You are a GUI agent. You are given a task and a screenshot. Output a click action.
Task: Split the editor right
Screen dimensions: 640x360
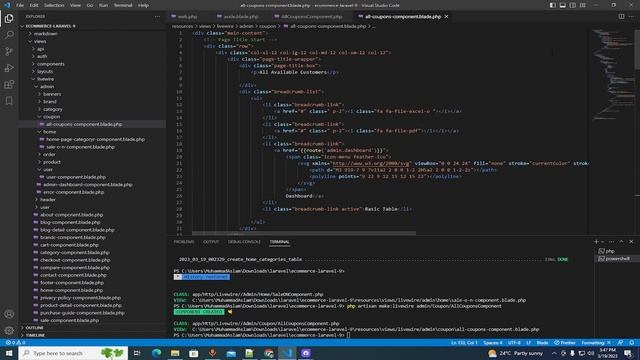coord(621,16)
